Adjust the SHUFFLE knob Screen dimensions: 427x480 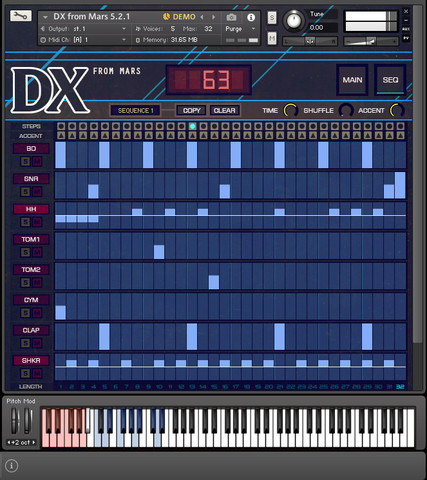346,110
